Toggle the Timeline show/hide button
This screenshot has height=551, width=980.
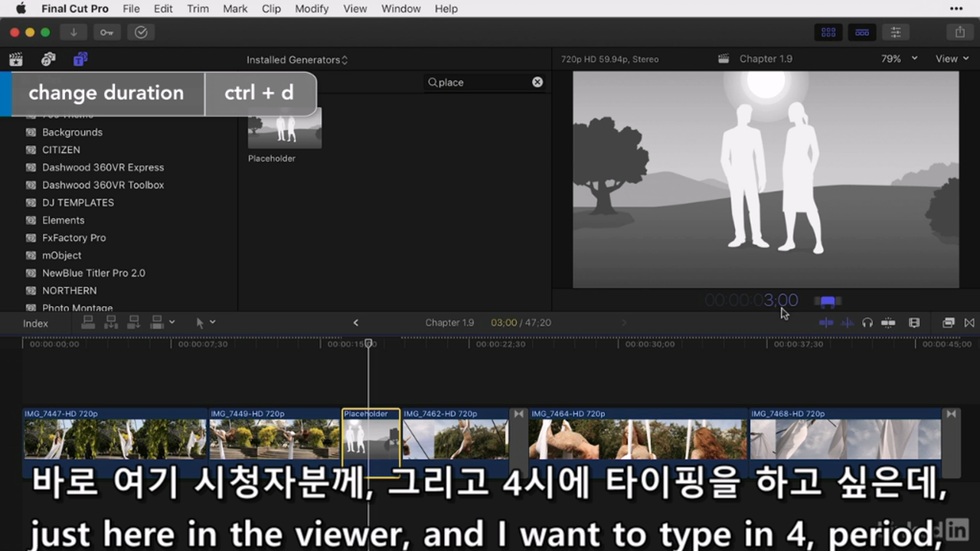[862, 32]
